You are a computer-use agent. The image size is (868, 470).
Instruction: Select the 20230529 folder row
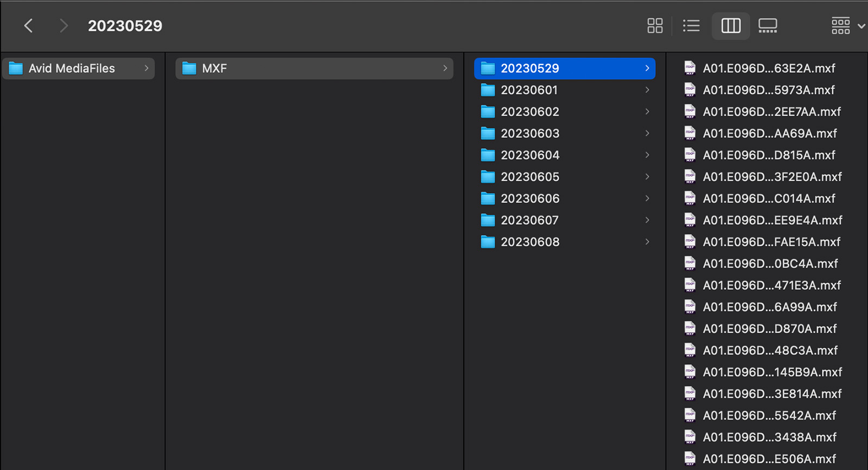click(565, 68)
